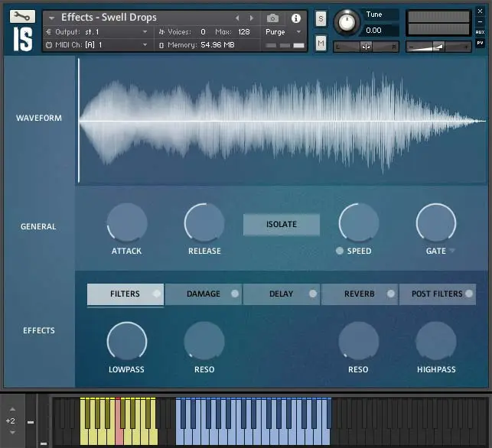Open the Gate options dropdown arrow

(452, 251)
